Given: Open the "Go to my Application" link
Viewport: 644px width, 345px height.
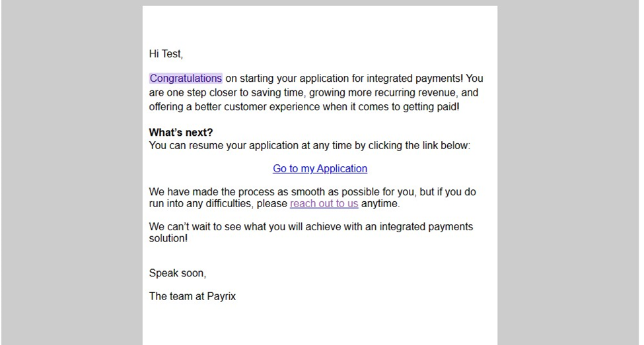Looking at the screenshot, I should click(320, 169).
